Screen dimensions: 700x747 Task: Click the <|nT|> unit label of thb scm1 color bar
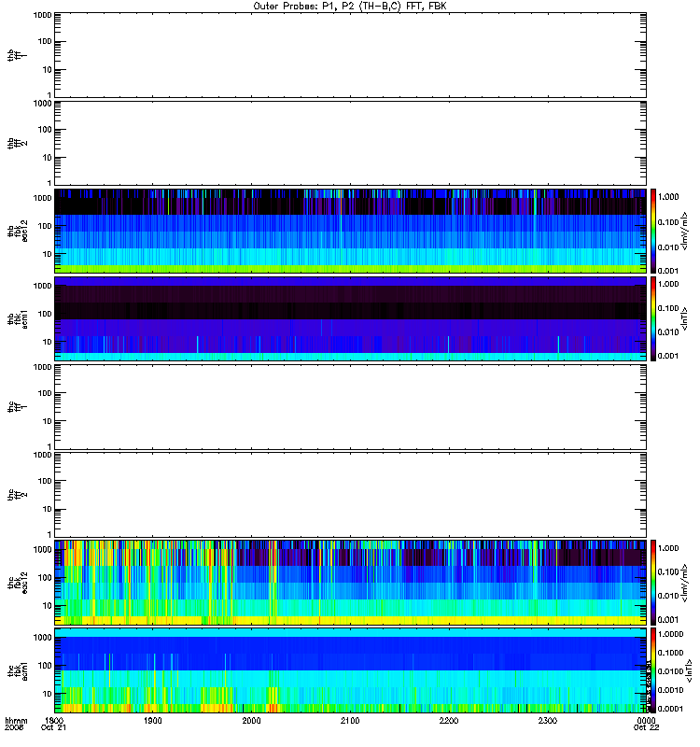[684, 318]
